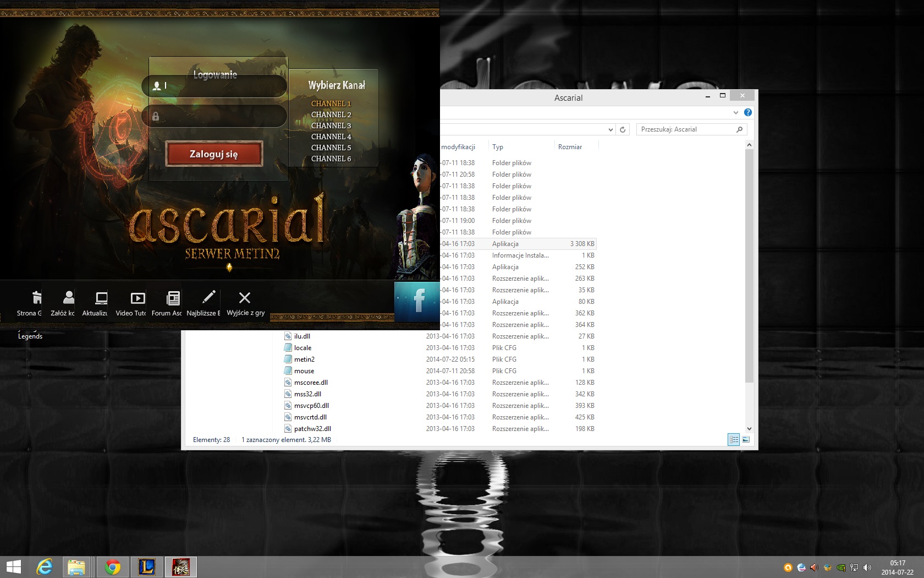924x578 pixels.
Task: Select CHANNEL 6
Action: (x=331, y=159)
